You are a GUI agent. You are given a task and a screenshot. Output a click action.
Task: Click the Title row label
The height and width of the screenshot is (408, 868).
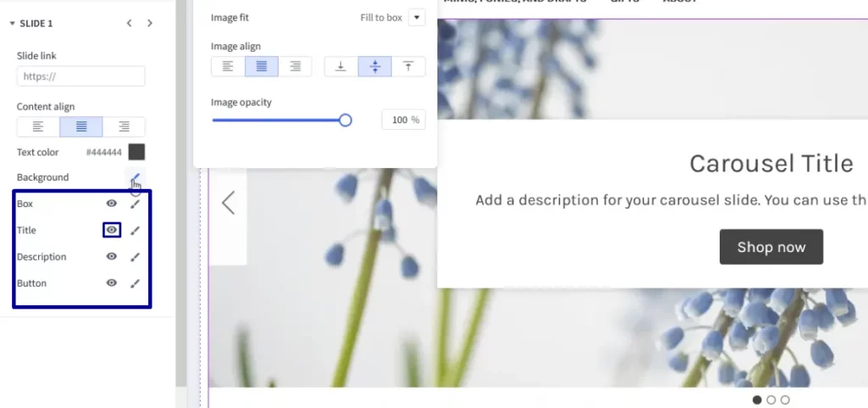point(26,231)
